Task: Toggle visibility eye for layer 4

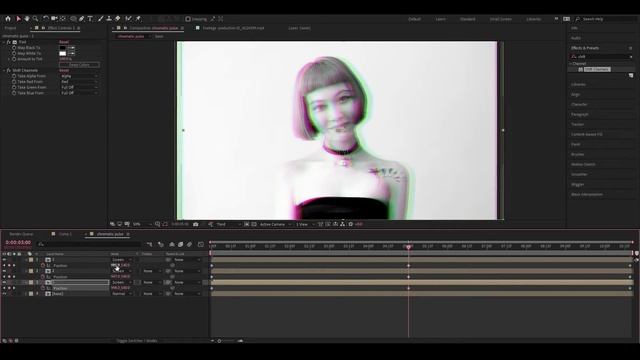Action: [x=4, y=294]
